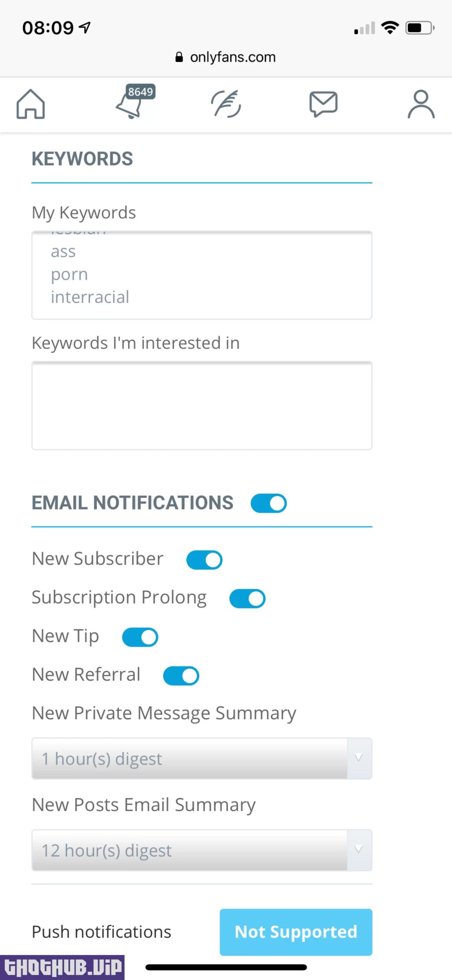Expand New Posts Email Summary dropdown
The image size is (452, 980).
(202, 851)
